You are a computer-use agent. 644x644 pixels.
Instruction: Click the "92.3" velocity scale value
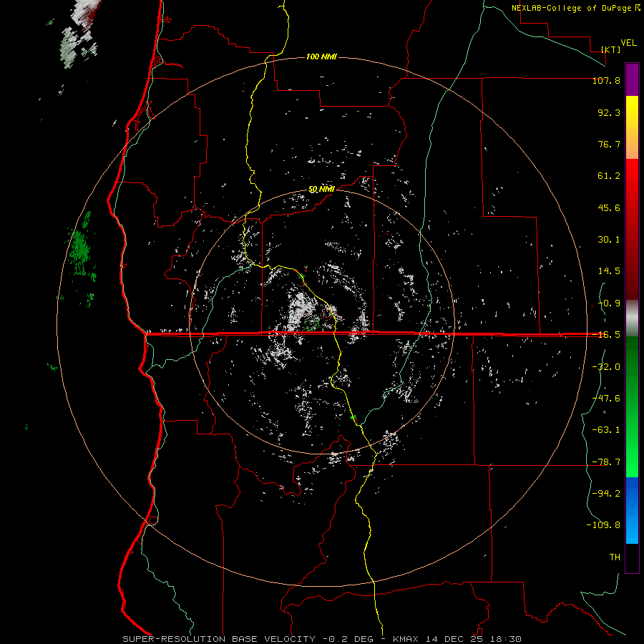point(609,112)
